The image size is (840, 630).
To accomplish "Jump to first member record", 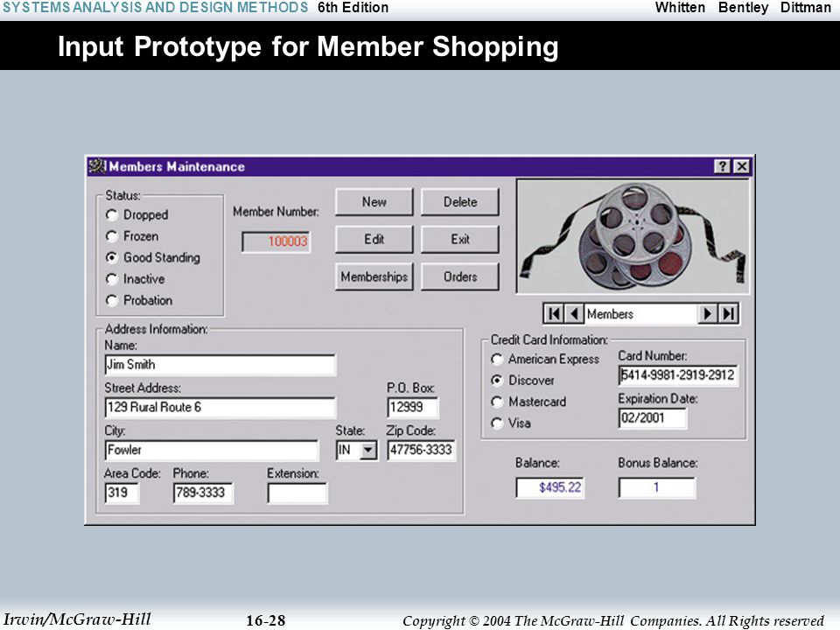I will pyautogui.click(x=554, y=313).
